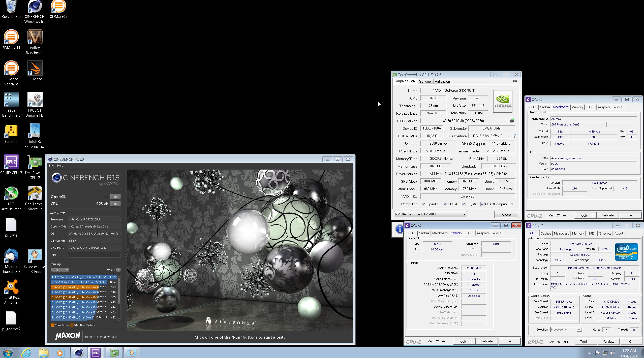
Task: Open Intel Extreme Tuning desktop shortcut
Action: 35,136
